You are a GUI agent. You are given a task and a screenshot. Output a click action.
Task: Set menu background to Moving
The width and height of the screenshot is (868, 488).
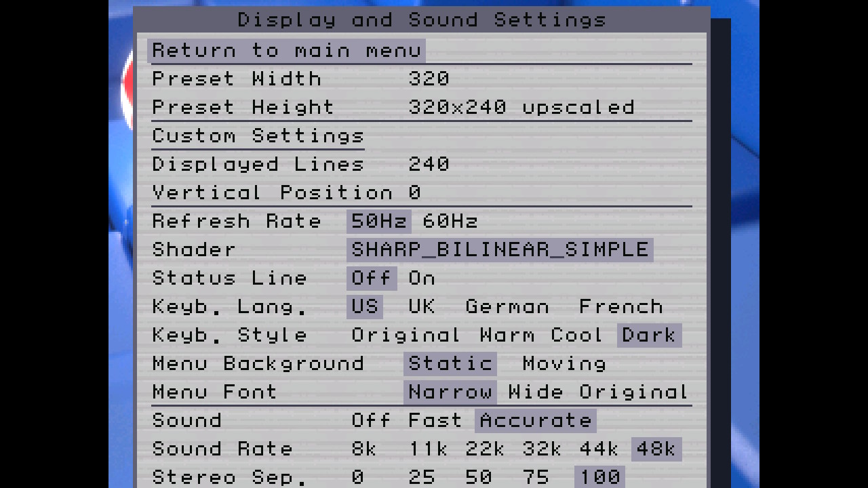pyautogui.click(x=564, y=363)
